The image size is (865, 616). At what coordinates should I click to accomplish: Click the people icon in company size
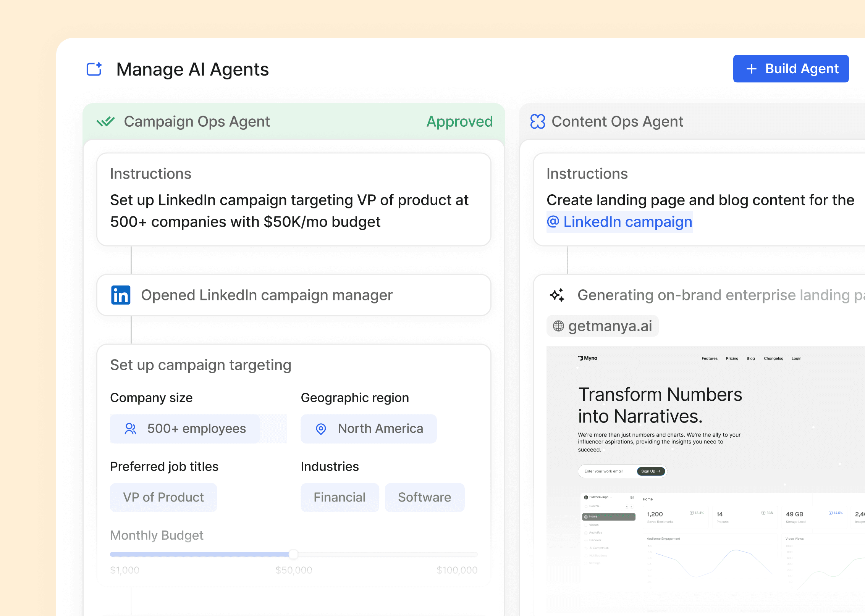[130, 429]
